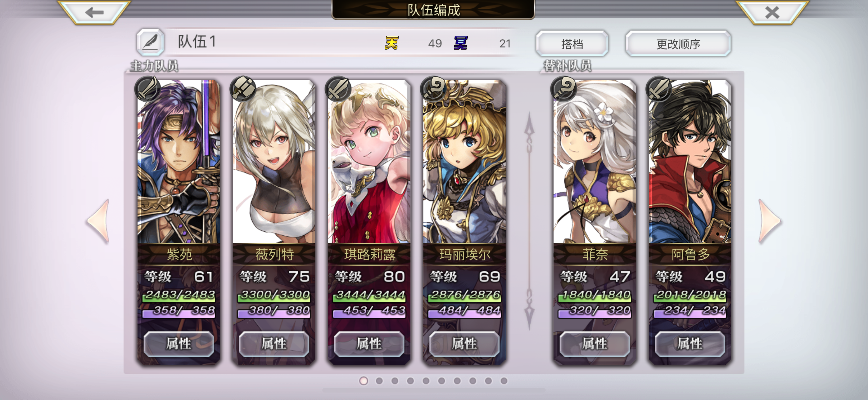The image size is (868, 400).
Task: Tap the quill edit icon beside 队伍1
Action: [150, 42]
